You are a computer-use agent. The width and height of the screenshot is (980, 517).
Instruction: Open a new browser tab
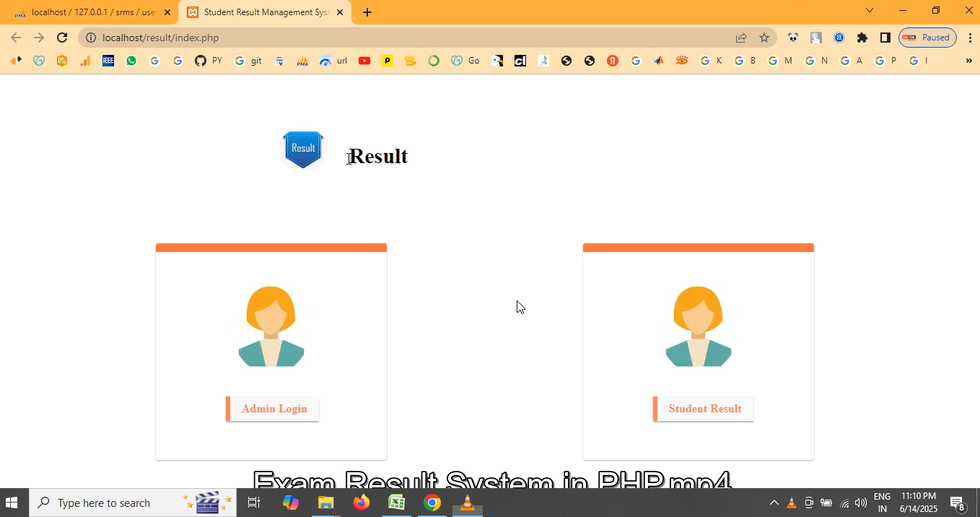(367, 12)
